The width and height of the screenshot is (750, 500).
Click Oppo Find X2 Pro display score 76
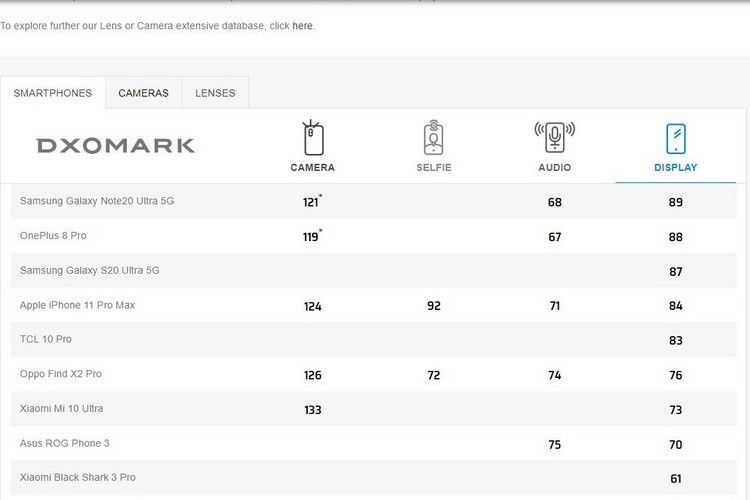[x=676, y=376]
